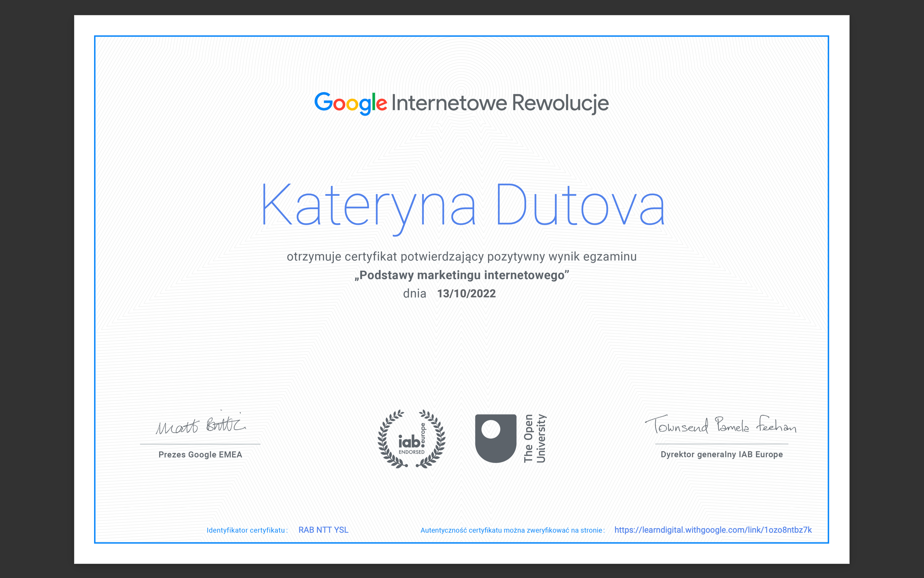Click the IAB Europe Endorsed badge

pyautogui.click(x=411, y=439)
